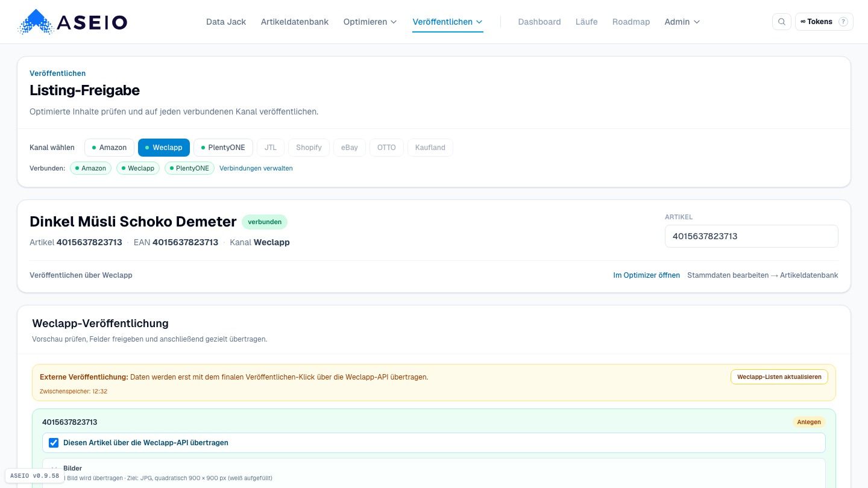Open the Roadmap page
Image resolution: width=868 pixels, height=488 pixels.
631,22
